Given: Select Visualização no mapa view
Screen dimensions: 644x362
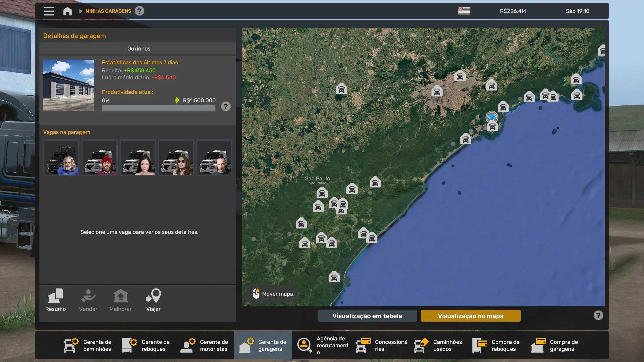Looking at the screenshot, I should [470, 316].
